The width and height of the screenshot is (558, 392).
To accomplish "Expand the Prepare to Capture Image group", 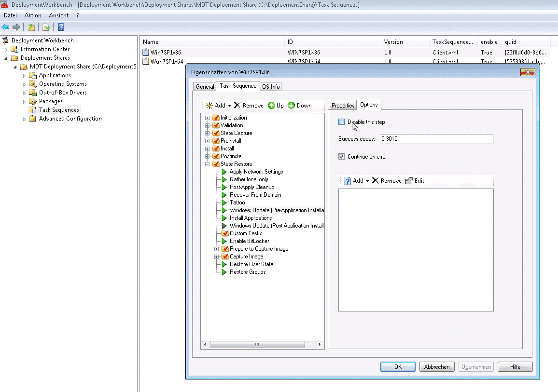I will click(216, 249).
